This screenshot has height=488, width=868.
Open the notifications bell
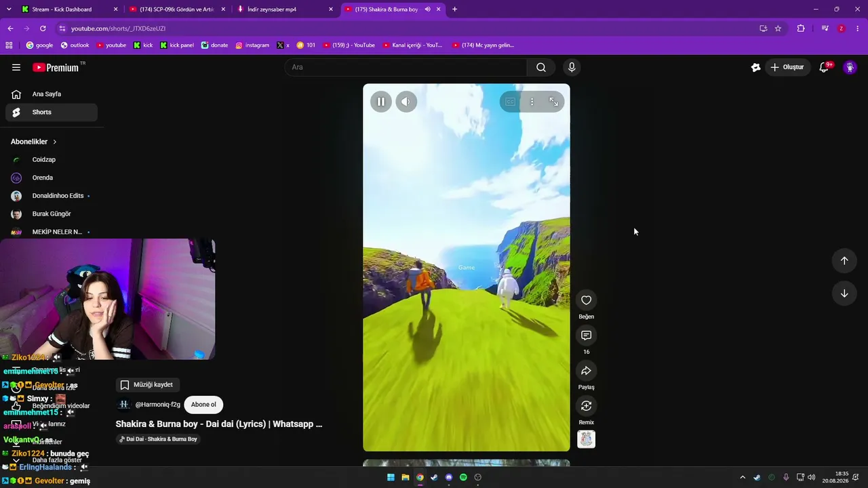click(x=824, y=67)
